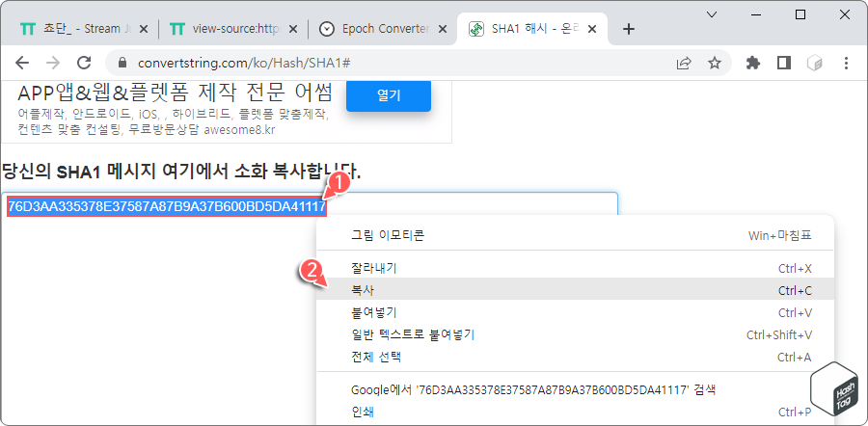The image size is (868, 426).
Task: Open the tab search chevron
Action: click(712, 14)
